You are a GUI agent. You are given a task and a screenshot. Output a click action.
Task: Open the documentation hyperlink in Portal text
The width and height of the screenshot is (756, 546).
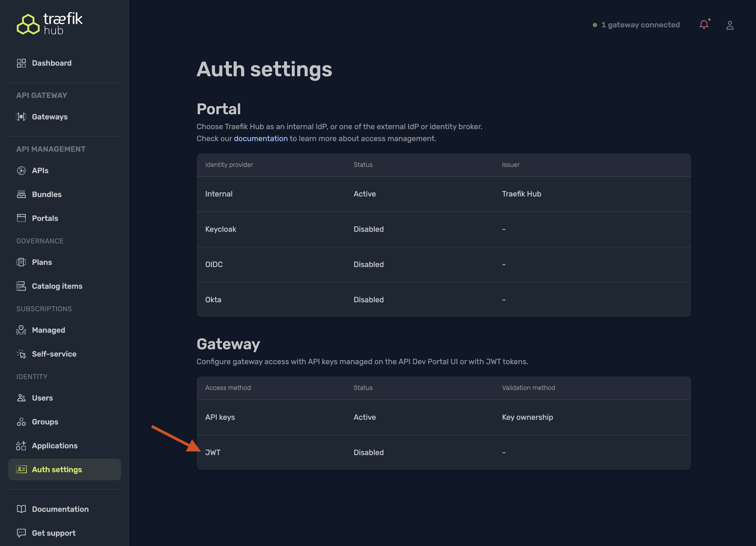[261, 138]
